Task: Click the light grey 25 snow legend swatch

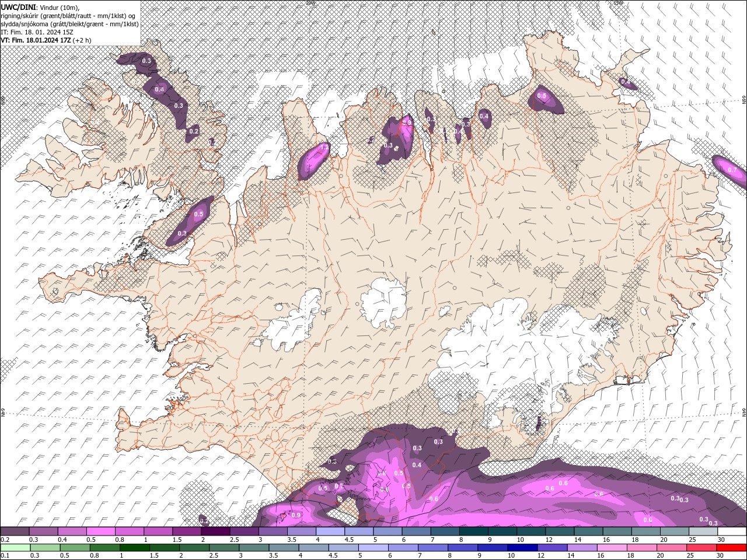Action: pyautogui.click(x=704, y=531)
